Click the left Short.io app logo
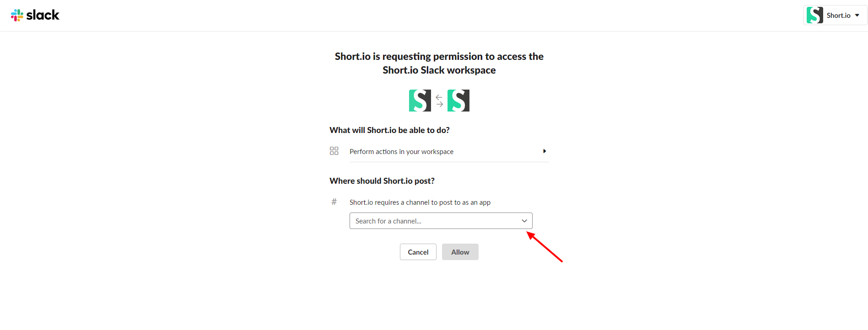The width and height of the screenshot is (868, 330). [420, 101]
